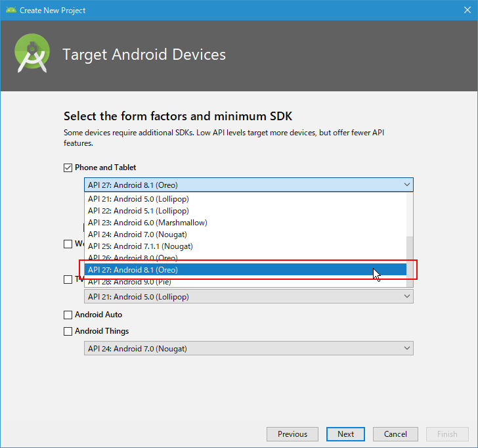Screen dimensions: 478x448
Task: Close the Create New Project dialog
Action: [467, 10]
